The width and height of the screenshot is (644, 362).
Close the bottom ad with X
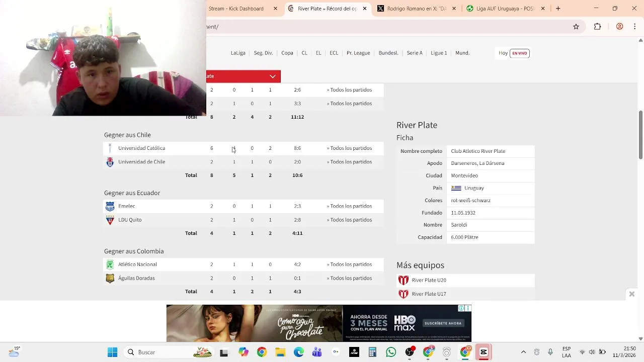632,294
